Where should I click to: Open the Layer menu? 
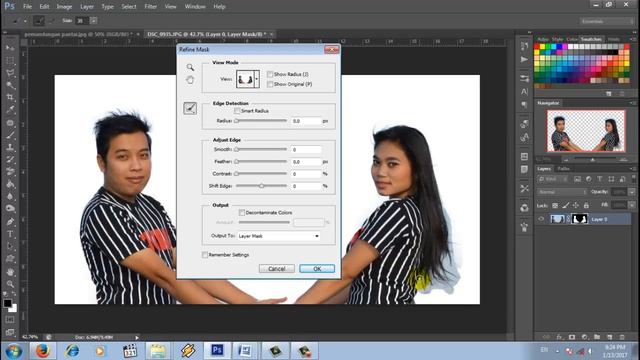tap(87, 7)
